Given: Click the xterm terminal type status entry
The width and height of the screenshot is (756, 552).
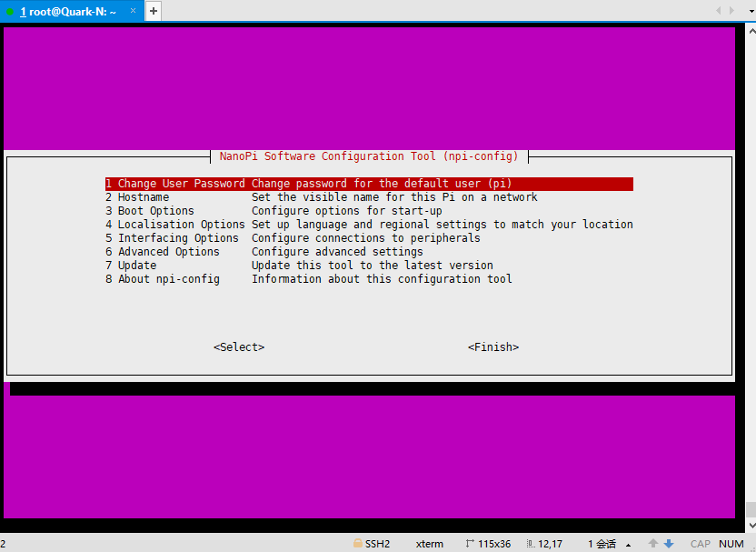Looking at the screenshot, I should (x=429, y=544).
